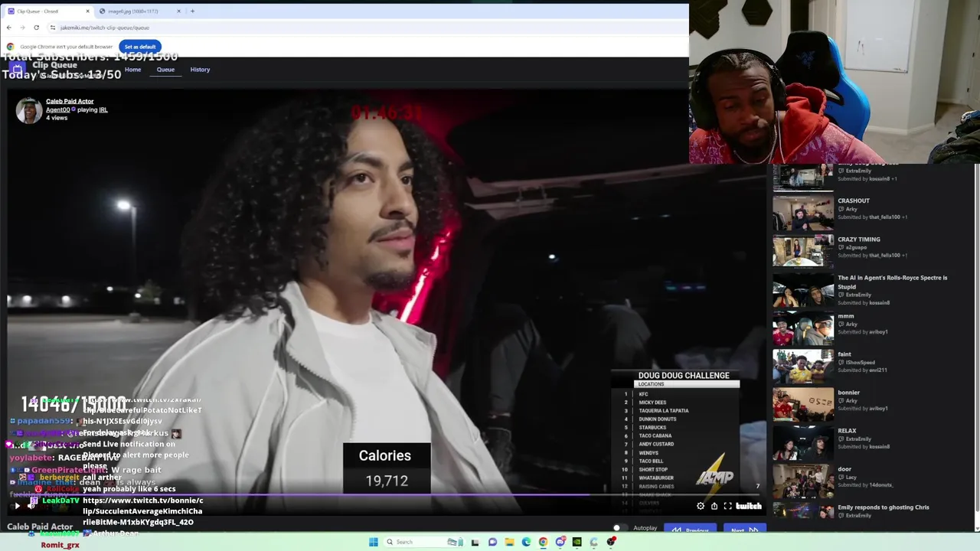The height and width of the screenshot is (551, 980).
Task: Select the CRASHOUT clip thumbnail
Action: tap(802, 213)
